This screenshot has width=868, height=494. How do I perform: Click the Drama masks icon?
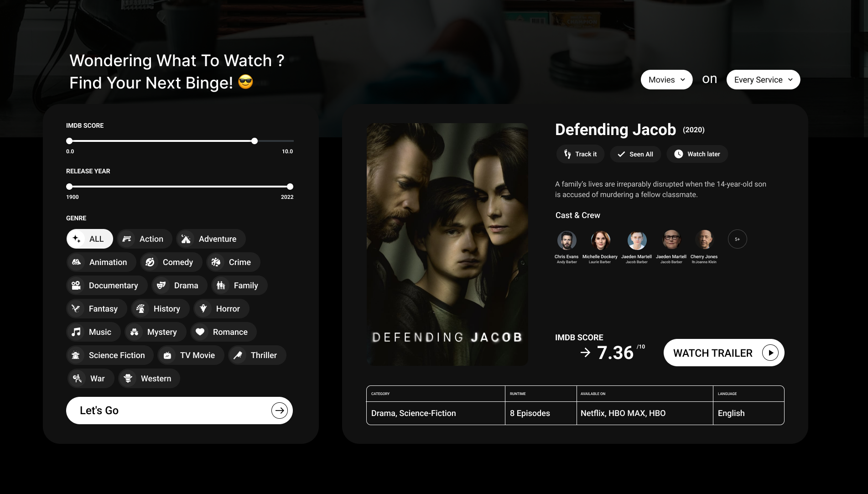(x=161, y=286)
